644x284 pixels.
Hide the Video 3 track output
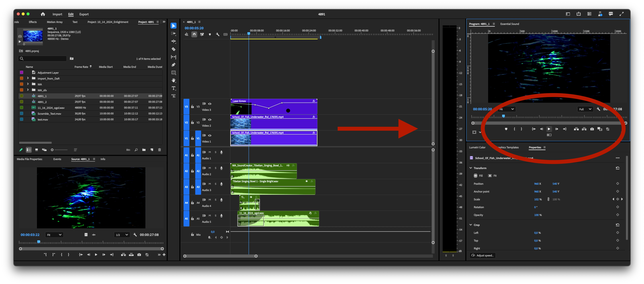(210, 104)
